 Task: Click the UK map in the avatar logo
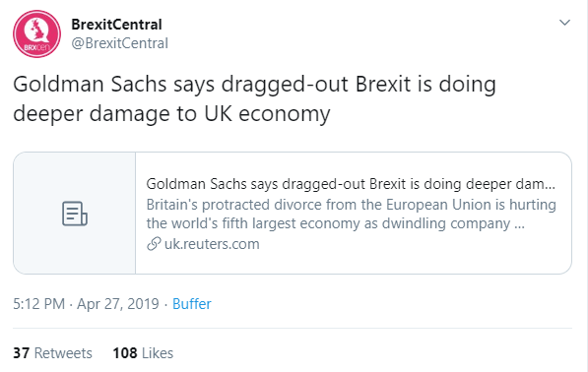click(x=37, y=30)
